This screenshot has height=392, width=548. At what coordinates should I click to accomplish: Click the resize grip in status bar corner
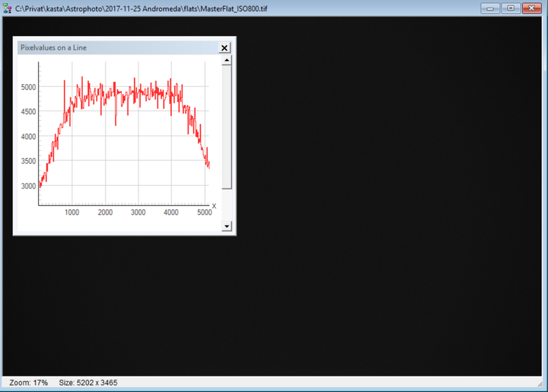[539, 384]
